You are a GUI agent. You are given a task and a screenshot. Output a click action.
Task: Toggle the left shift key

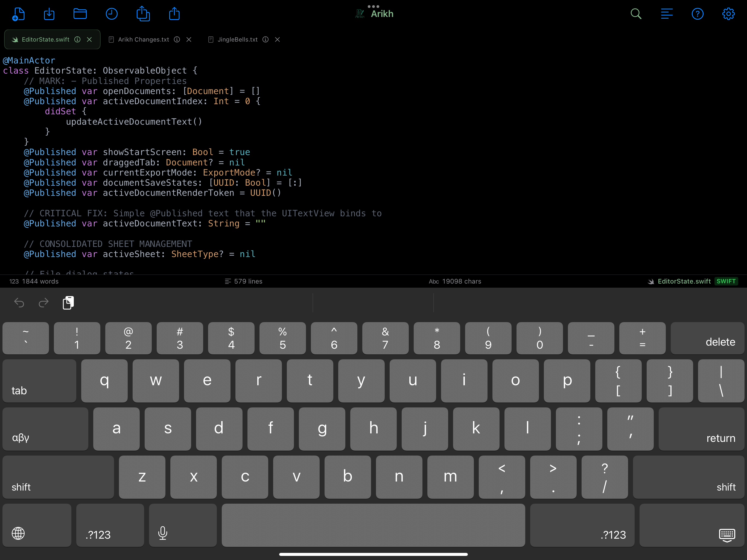click(x=58, y=477)
